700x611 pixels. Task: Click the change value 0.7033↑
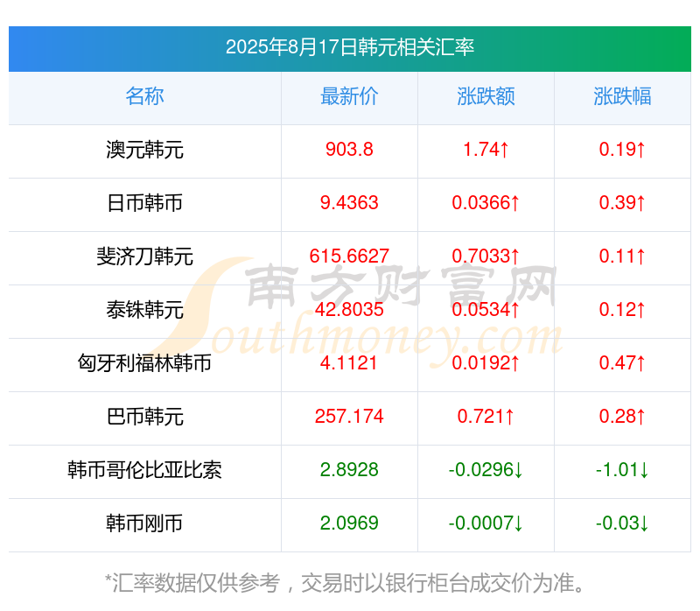click(x=486, y=256)
